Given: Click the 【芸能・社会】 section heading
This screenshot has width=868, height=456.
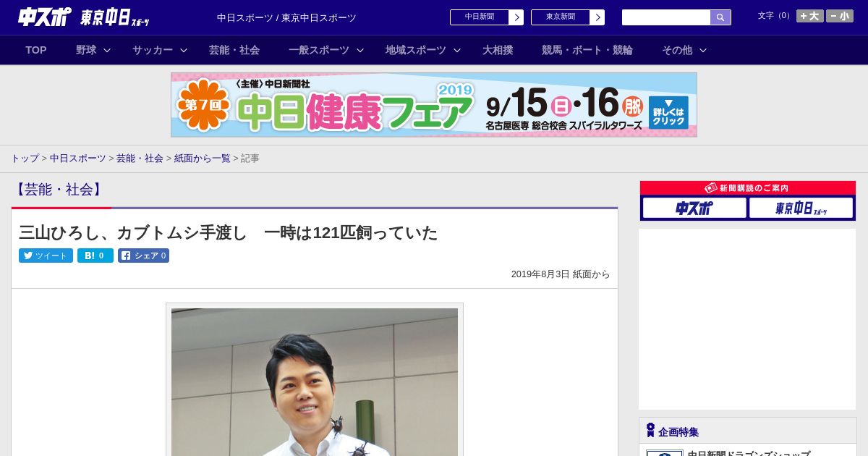Looking at the screenshot, I should (x=59, y=190).
